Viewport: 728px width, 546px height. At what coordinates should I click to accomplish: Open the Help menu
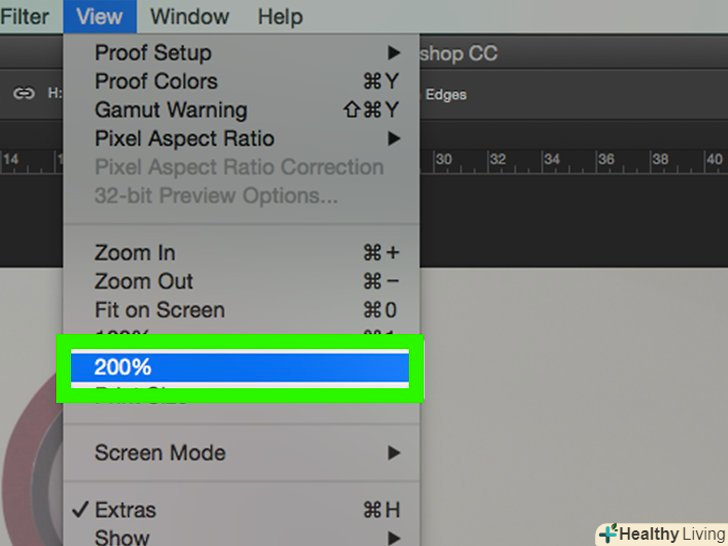coord(279,16)
